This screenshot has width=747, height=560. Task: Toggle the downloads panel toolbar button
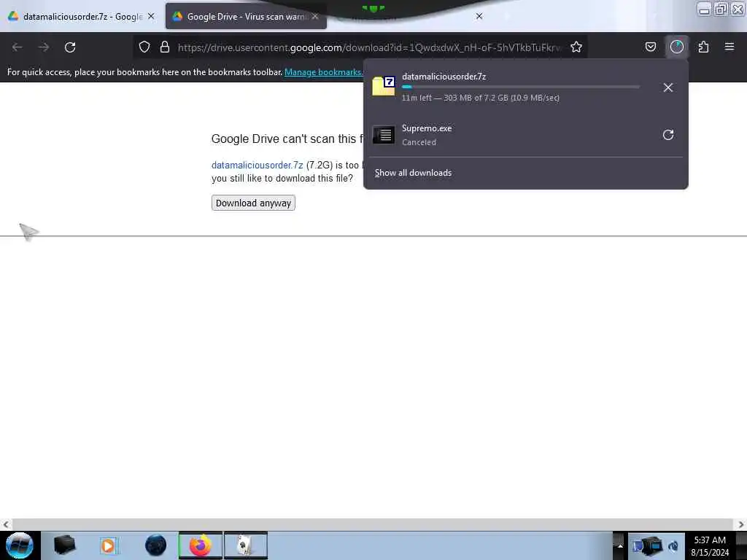click(x=677, y=47)
